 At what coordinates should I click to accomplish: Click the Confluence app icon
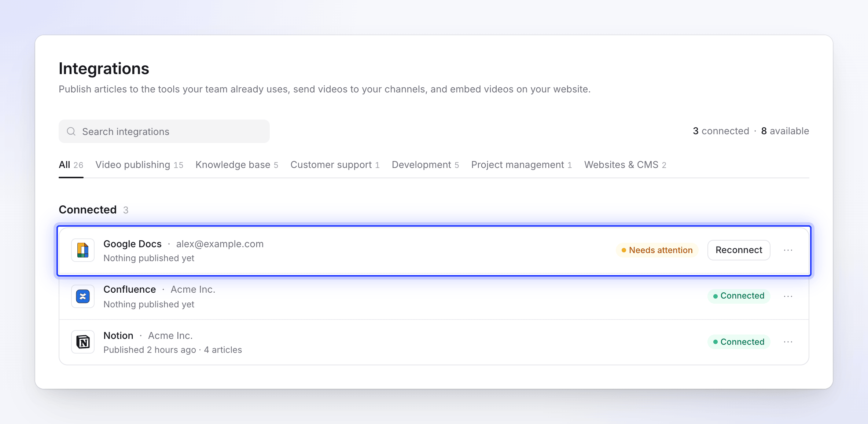83,296
